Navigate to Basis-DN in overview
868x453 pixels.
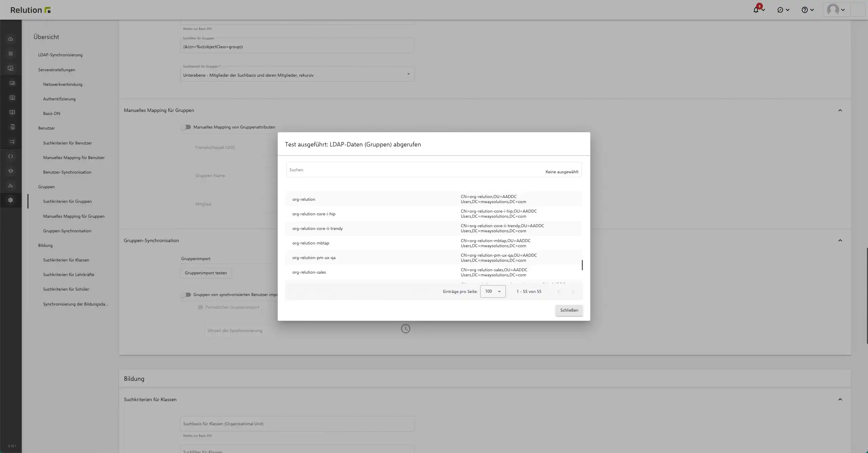pos(52,114)
